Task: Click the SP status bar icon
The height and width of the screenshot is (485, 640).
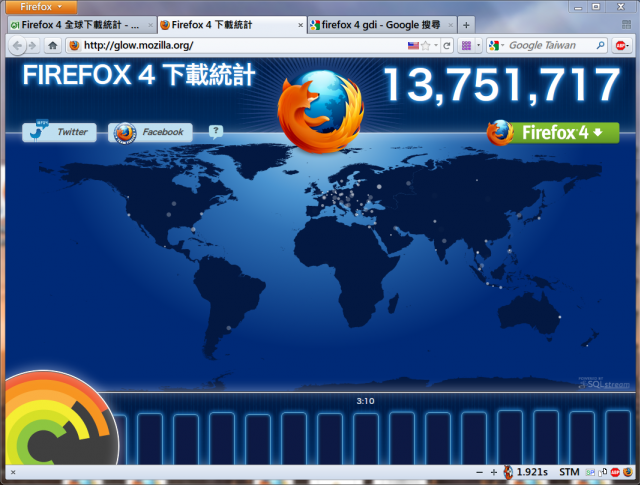Action: [x=590, y=472]
